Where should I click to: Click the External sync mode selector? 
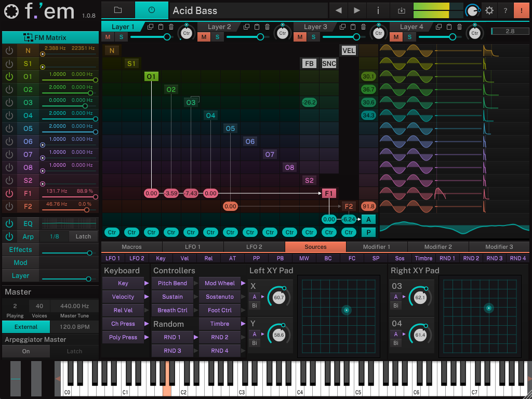[25, 327]
